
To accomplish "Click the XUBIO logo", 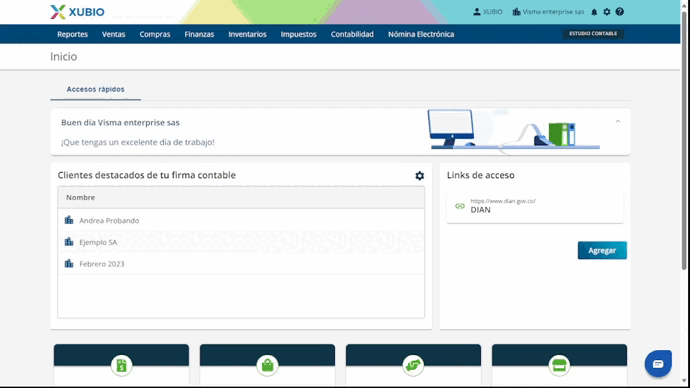I will click(77, 12).
